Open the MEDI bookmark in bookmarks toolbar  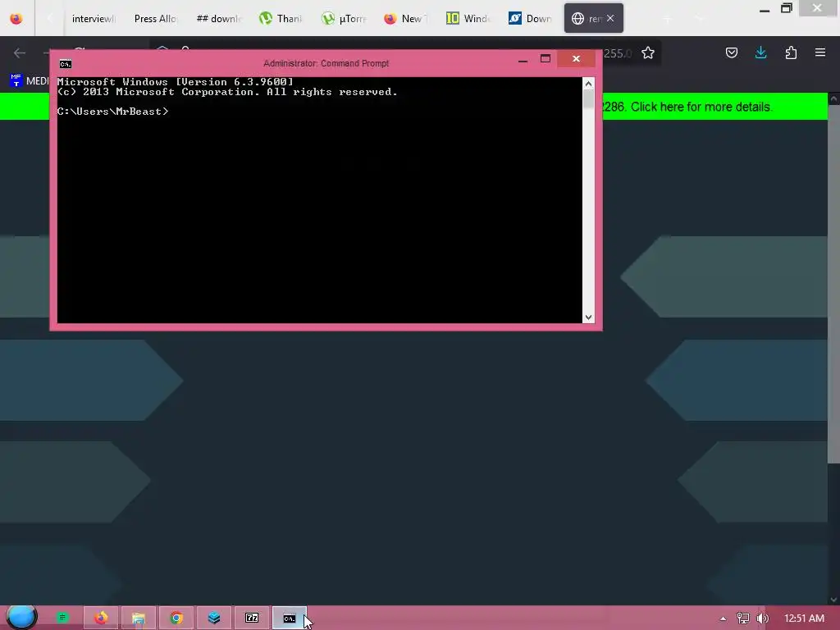tap(29, 81)
